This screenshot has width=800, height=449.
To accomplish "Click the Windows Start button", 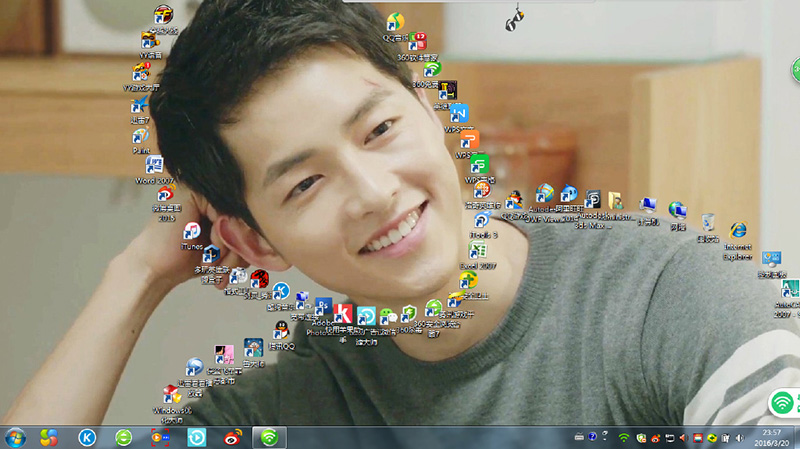I will point(16,437).
